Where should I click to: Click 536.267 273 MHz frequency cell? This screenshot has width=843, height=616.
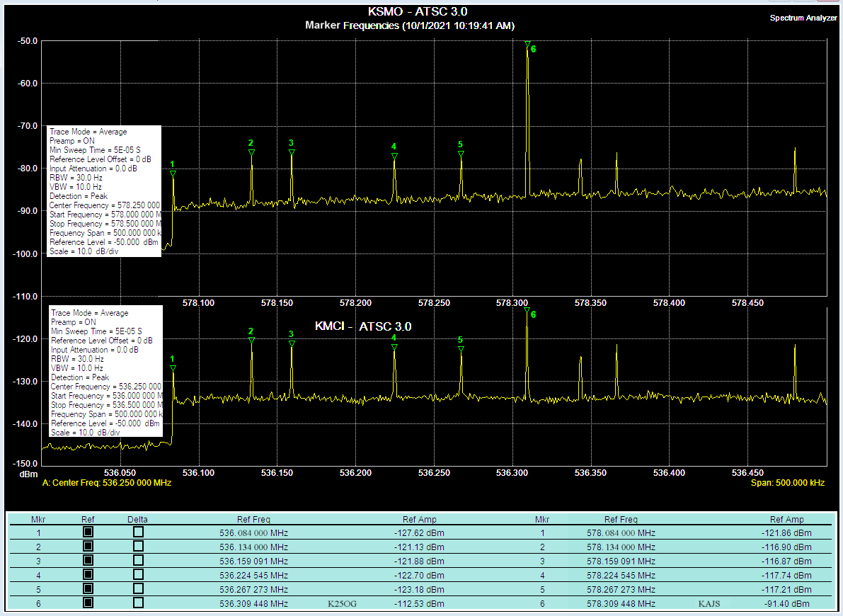254,589
